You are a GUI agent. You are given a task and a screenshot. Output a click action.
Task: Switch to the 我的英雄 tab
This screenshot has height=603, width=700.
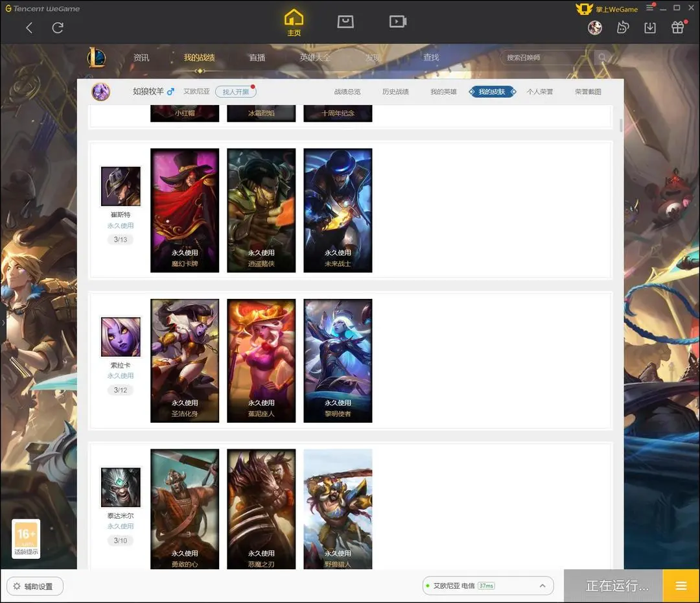[x=443, y=91]
